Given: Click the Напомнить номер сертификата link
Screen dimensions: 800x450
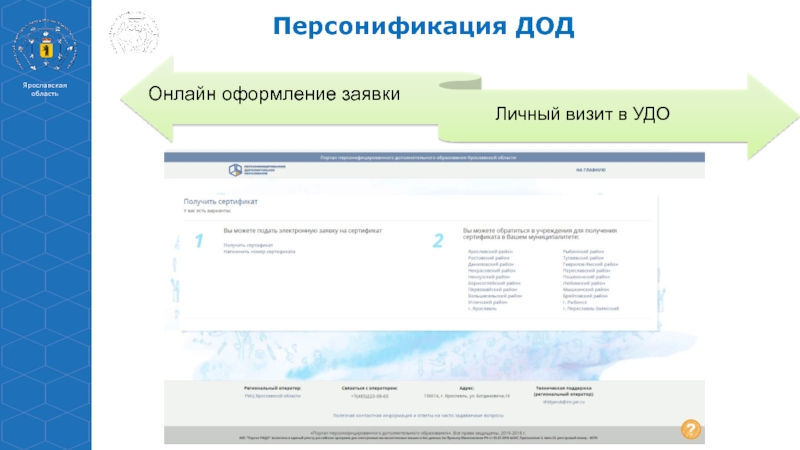Looking at the screenshot, I should pos(259,251).
